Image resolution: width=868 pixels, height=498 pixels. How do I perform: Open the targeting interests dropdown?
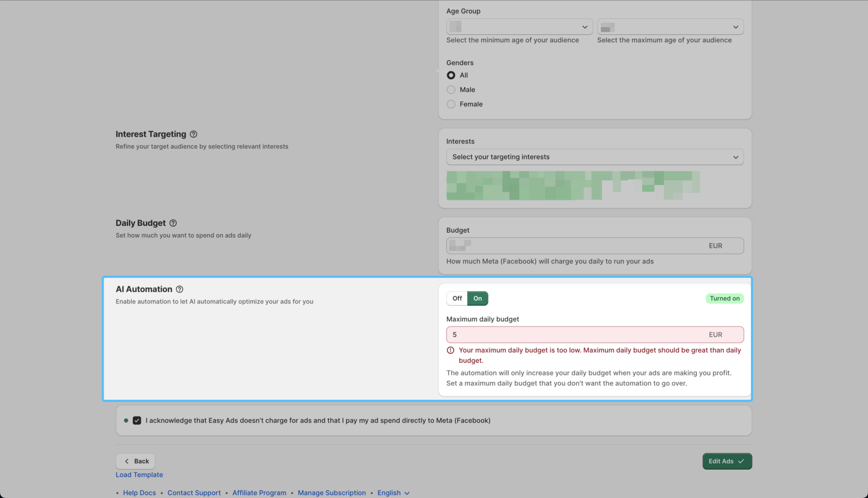[595, 157]
